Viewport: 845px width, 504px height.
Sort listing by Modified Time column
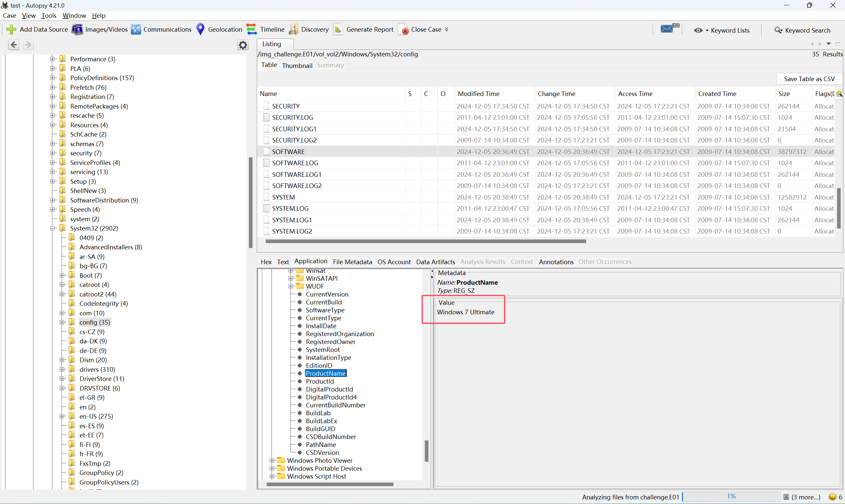pos(494,94)
